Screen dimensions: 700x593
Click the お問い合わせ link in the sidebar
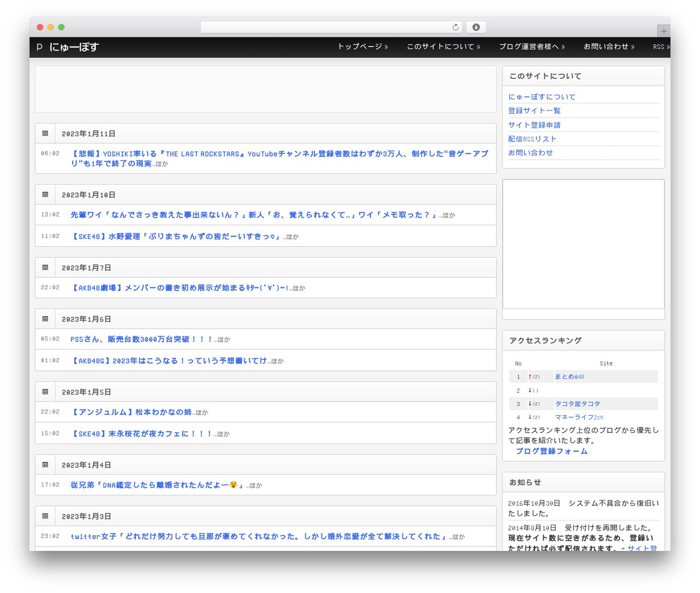(x=530, y=153)
